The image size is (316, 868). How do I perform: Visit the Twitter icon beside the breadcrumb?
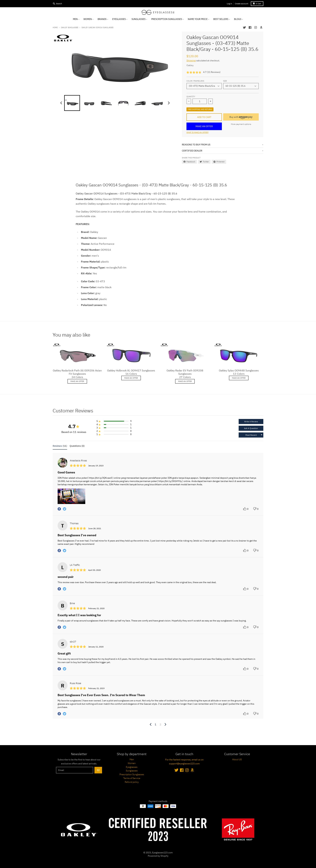[245, 28]
